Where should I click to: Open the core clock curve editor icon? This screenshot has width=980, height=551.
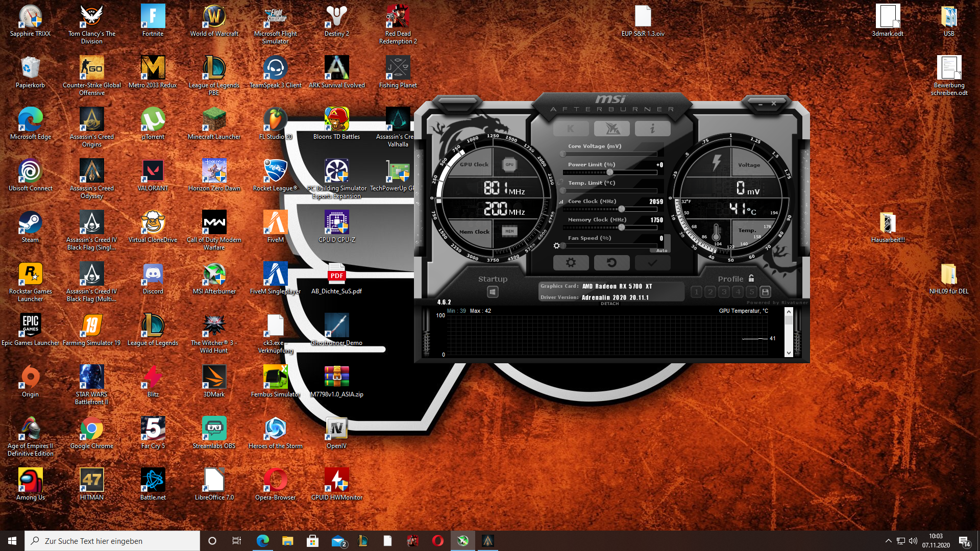click(561, 202)
